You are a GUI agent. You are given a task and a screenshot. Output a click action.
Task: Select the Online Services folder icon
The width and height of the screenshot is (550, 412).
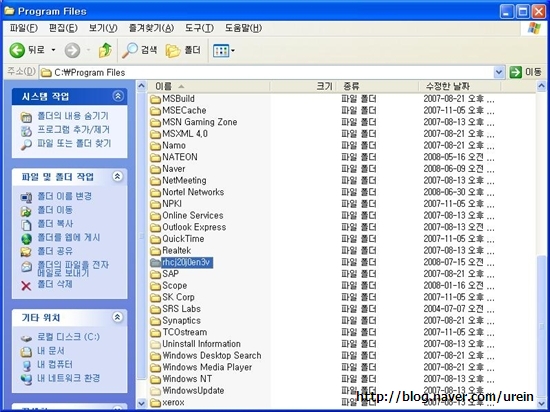click(x=155, y=216)
